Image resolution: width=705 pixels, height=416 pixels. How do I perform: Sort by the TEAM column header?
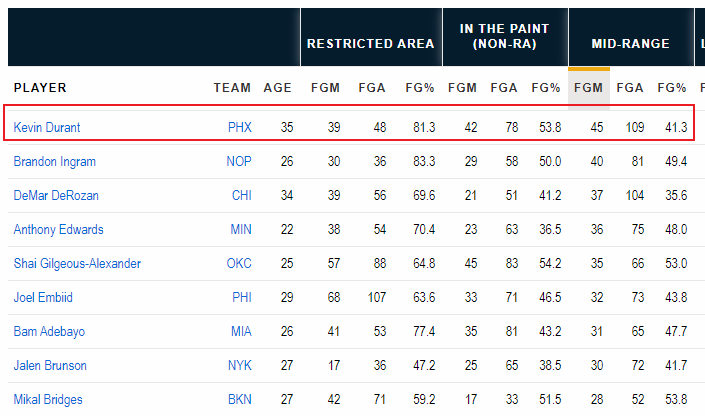coord(232,88)
